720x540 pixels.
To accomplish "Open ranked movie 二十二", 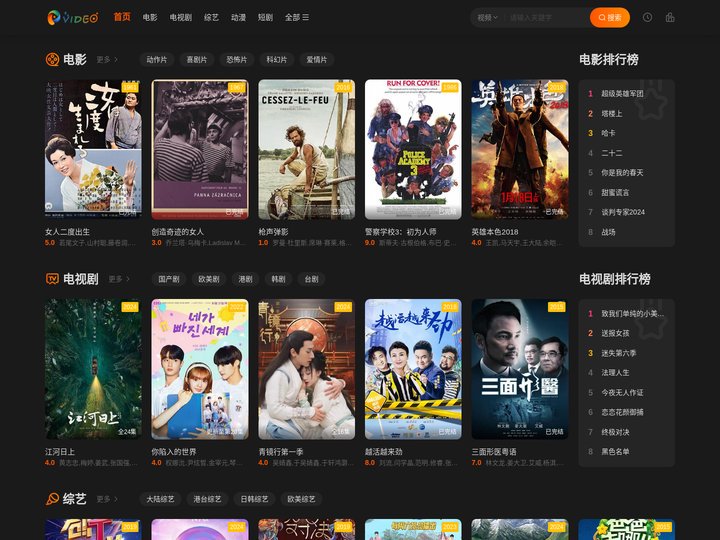I will pyautogui.click(x=612, y=153).
